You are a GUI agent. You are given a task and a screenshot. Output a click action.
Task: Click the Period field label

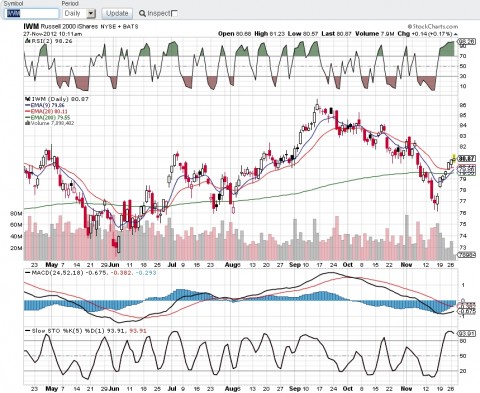70,4
